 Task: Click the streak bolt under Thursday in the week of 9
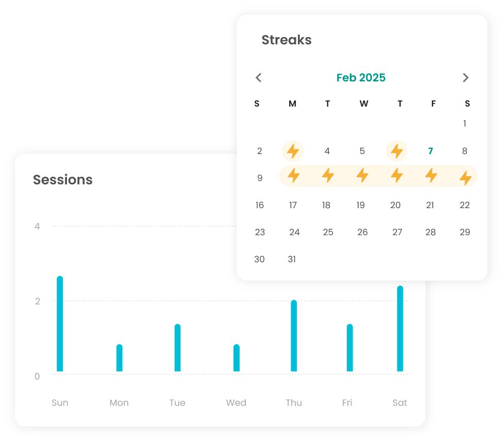tap(397, 176)
